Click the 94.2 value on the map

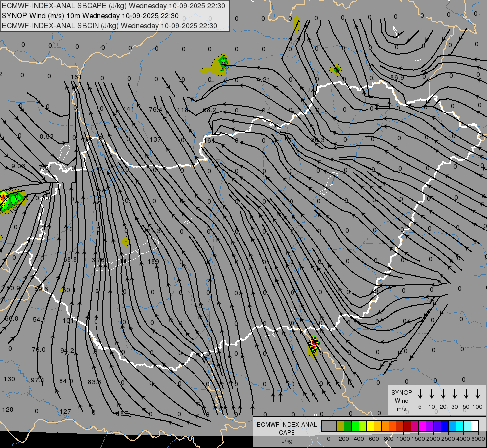(x=67, y=351)
